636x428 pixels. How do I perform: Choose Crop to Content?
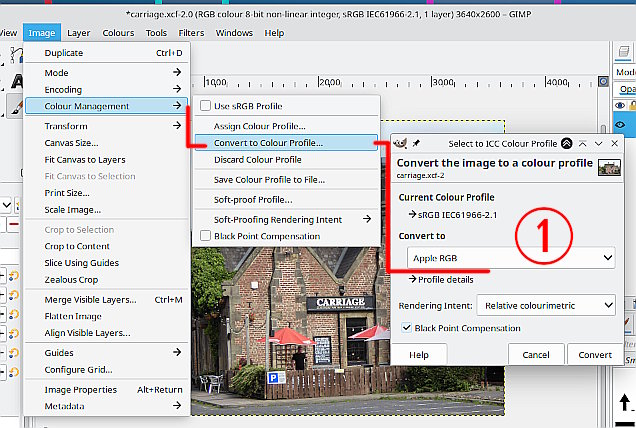(x=107, y=246)
